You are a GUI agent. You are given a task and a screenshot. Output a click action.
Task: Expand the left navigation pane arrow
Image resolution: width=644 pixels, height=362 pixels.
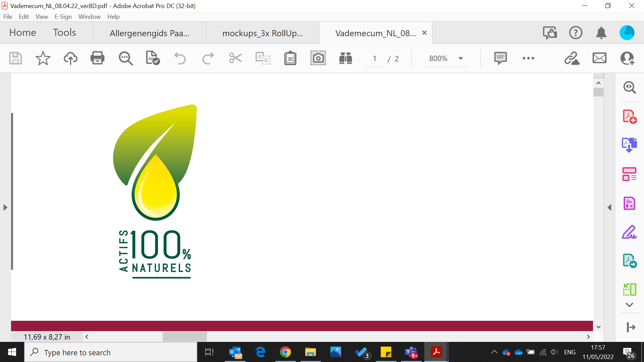point(5,207)
